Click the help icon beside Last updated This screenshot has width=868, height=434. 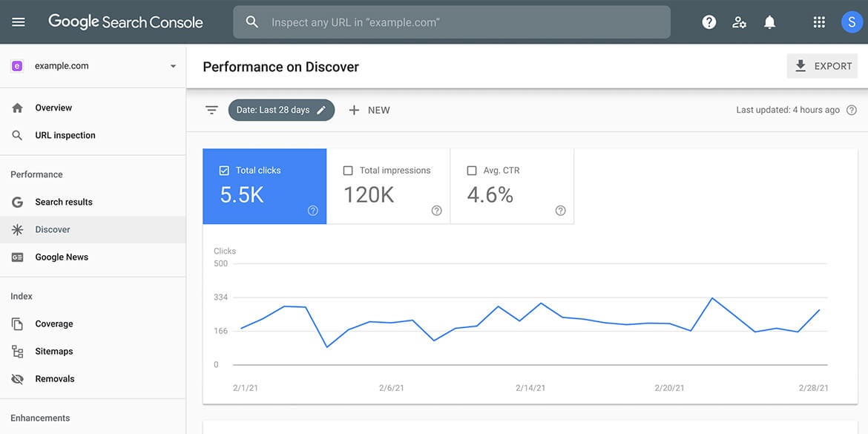coord(852,110)
